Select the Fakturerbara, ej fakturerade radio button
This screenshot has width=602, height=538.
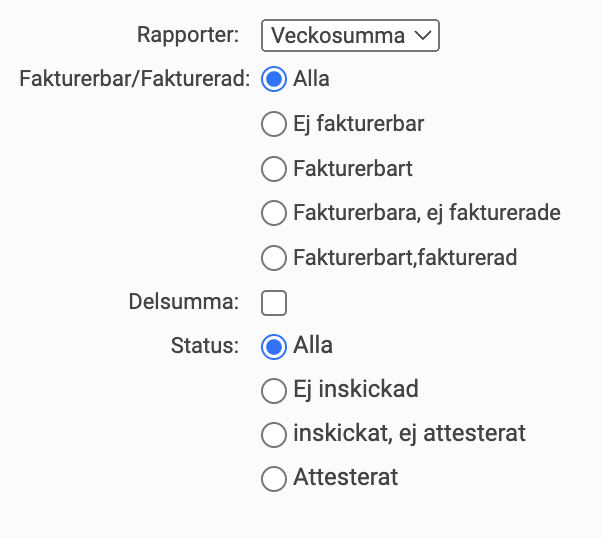273,213
